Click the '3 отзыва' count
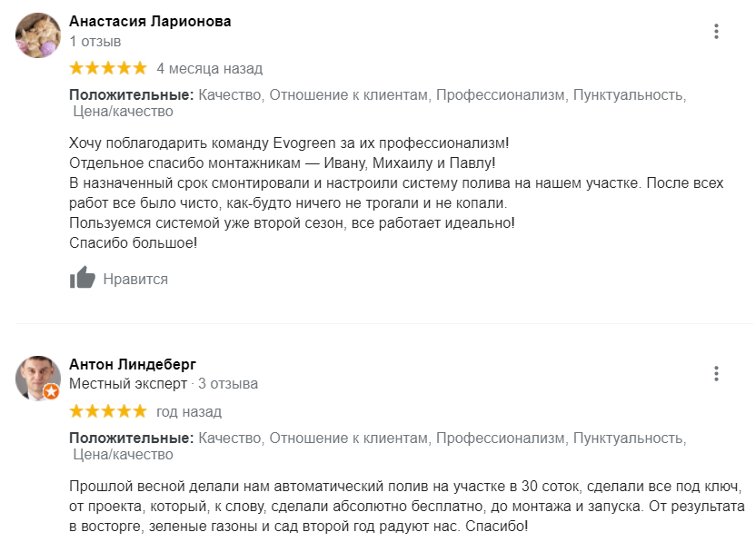Viewport: 756px width, 542px height. coord(228,383)
